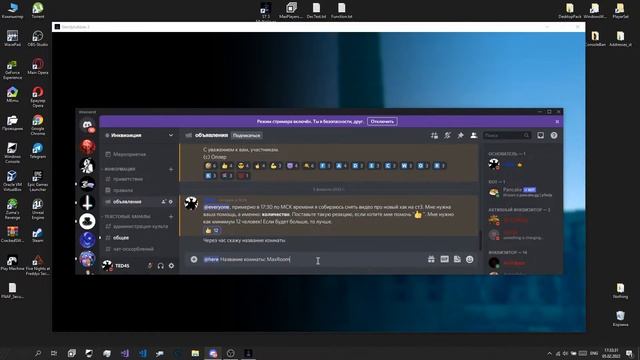Viewport: 640px width, 360px height.
Task: Click the plus attach button in message box
Action: point(194,260)
